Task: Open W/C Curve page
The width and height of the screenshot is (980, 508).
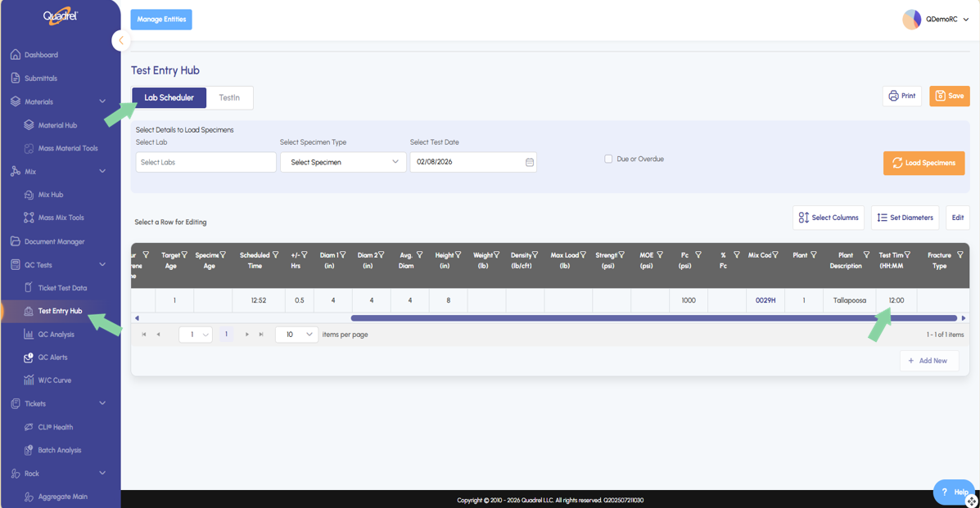Action: (x=54, y=380)
